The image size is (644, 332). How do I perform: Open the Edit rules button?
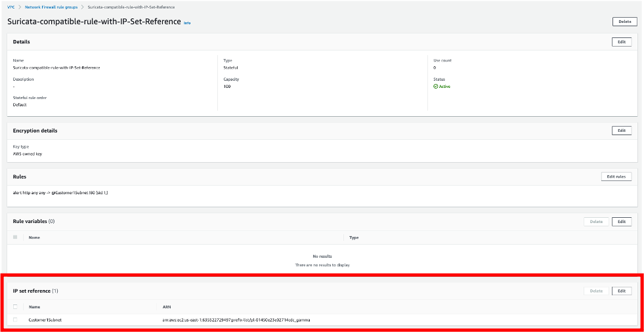click(616, 176)
